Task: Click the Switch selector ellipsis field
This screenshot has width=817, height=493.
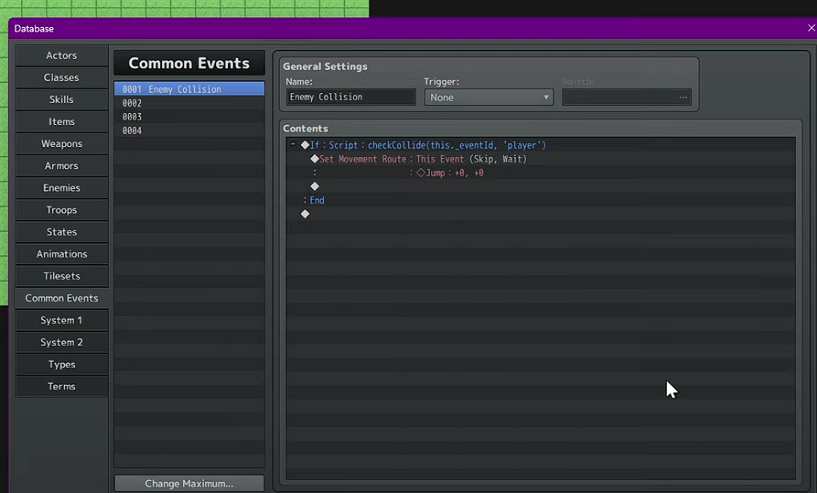Action: pos(626,97)
